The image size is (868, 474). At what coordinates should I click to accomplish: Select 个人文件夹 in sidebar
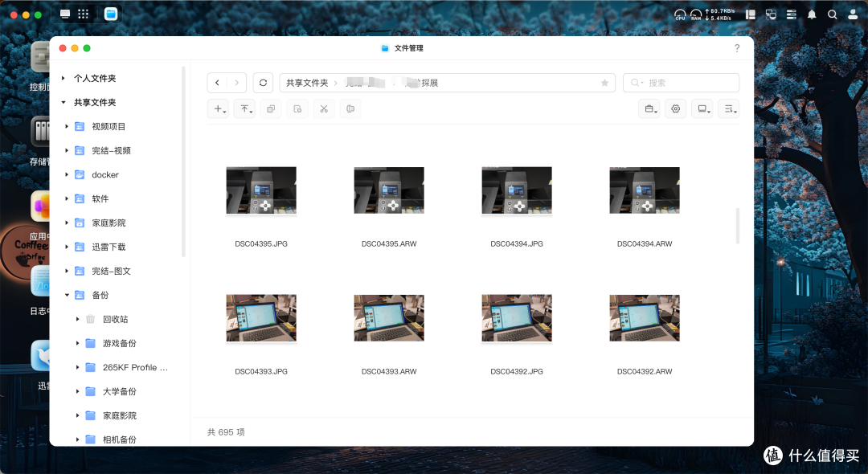point(95,79)
